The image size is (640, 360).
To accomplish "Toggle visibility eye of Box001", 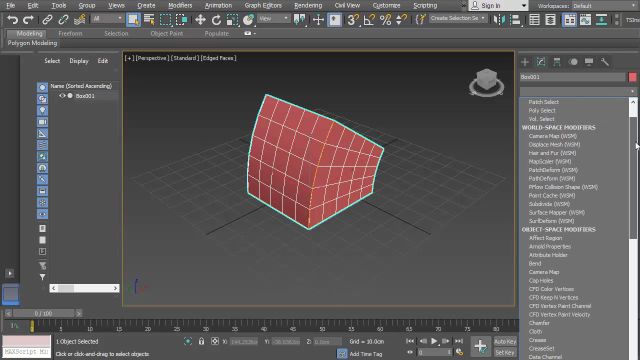I will click(x=62, y=96).
